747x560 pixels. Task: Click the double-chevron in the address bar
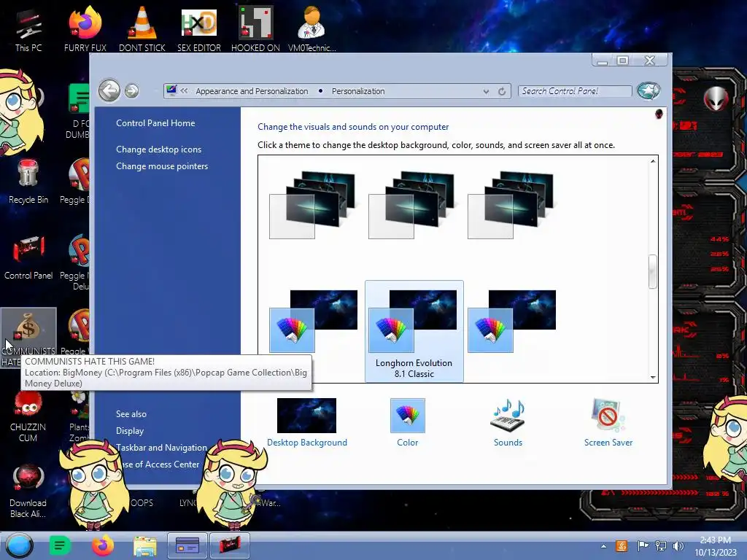click(184, 90)
